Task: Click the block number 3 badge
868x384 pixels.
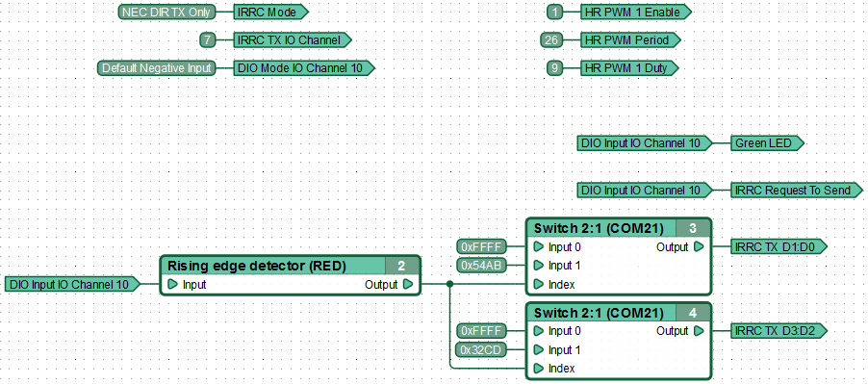Action: pyautogui.click(x=693, y=228)
